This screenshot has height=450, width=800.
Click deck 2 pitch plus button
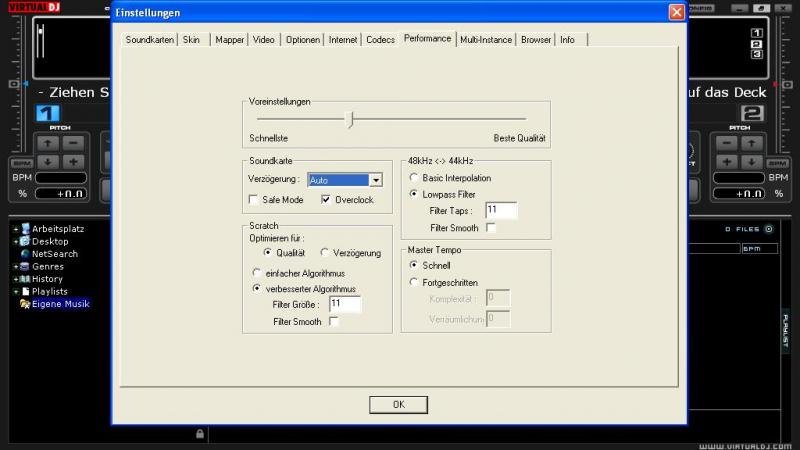click(x=727, y=162)
